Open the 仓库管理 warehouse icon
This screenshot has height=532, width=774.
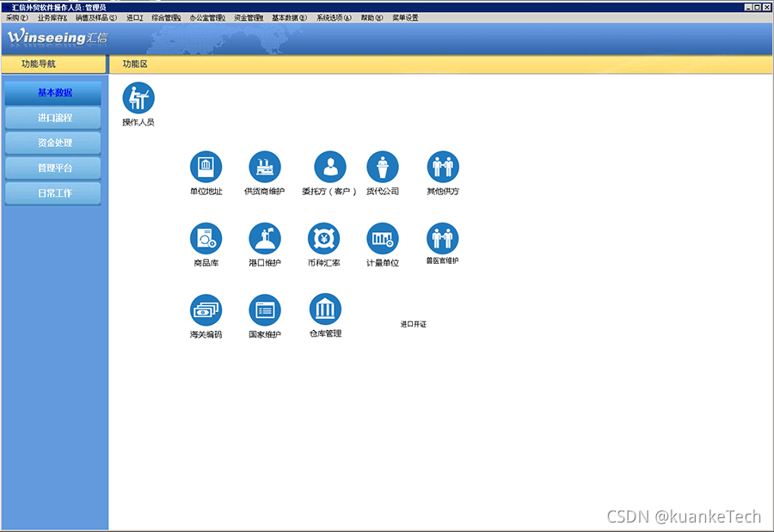tap(325, 309)
